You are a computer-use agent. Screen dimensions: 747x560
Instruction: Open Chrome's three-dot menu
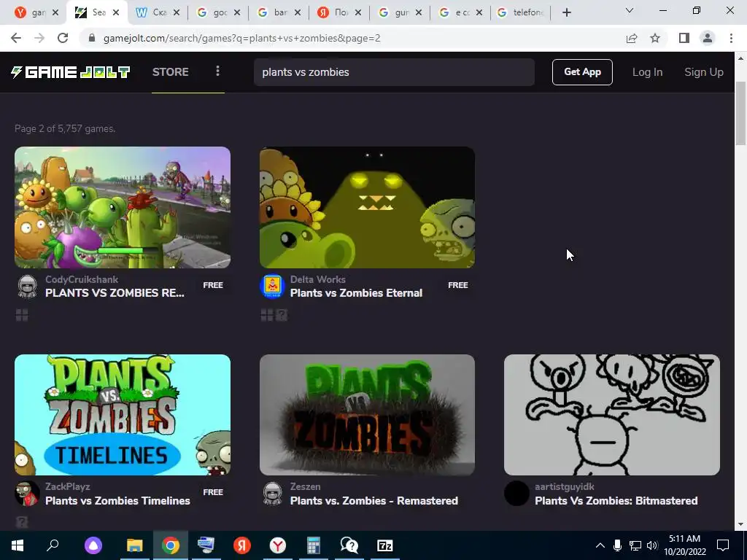pos(731,38)
